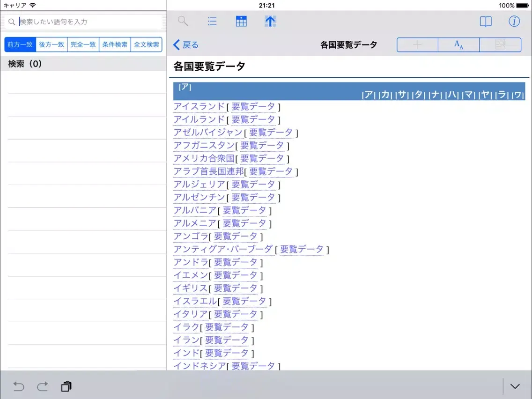This screenshot has width=532, height=399.
Task: Tap the plus button in header
Action: tap(417, 45)
